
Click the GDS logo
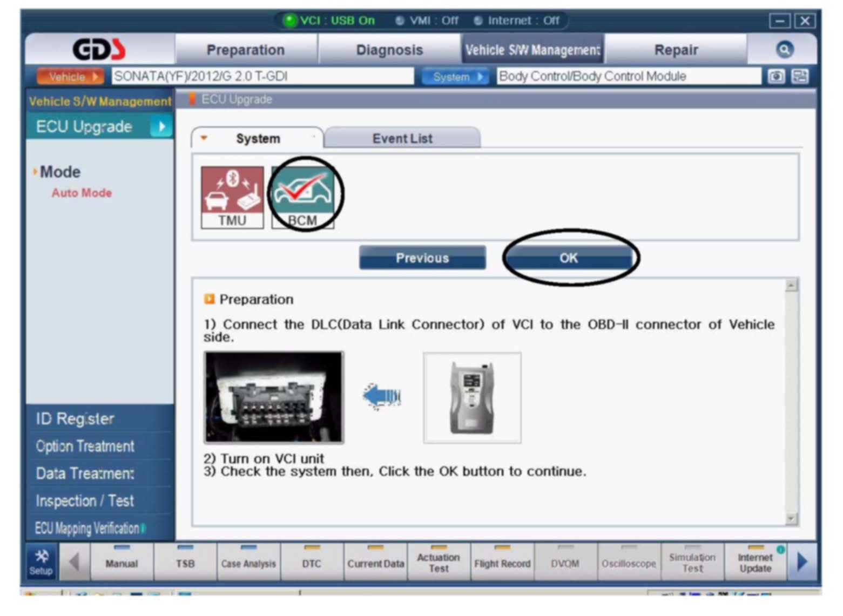tap(99, 50)
